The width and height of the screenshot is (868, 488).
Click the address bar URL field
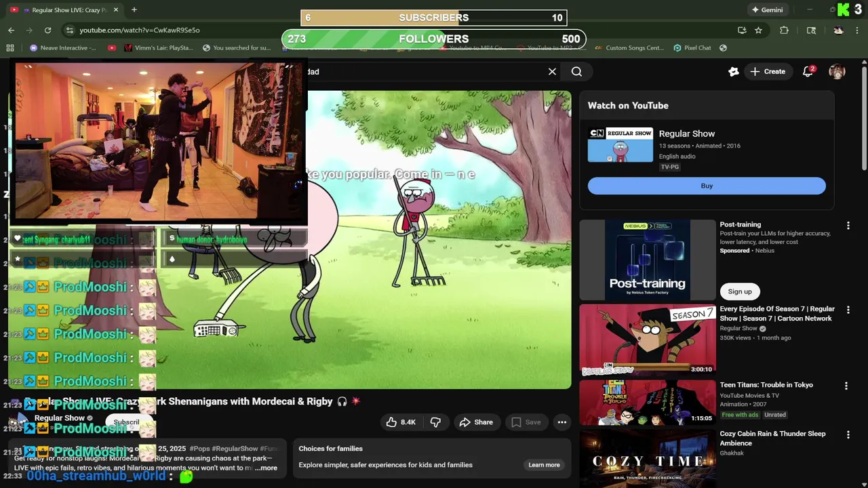point(400,30)
